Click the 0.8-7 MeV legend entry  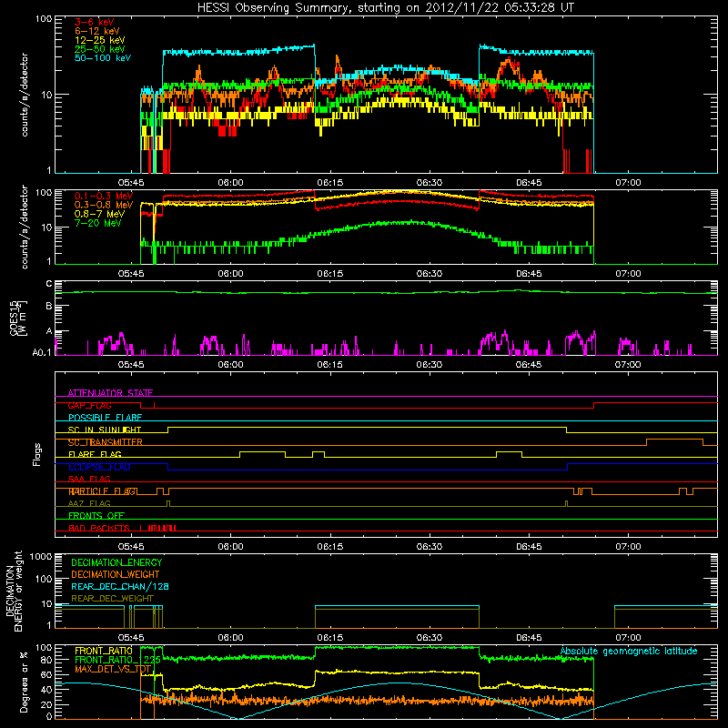pos(99,214)
